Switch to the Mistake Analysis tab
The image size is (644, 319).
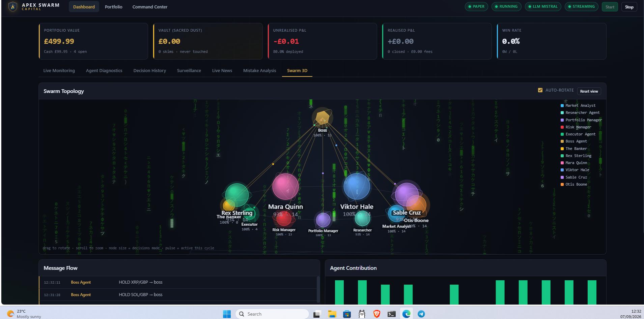(259, 70)
